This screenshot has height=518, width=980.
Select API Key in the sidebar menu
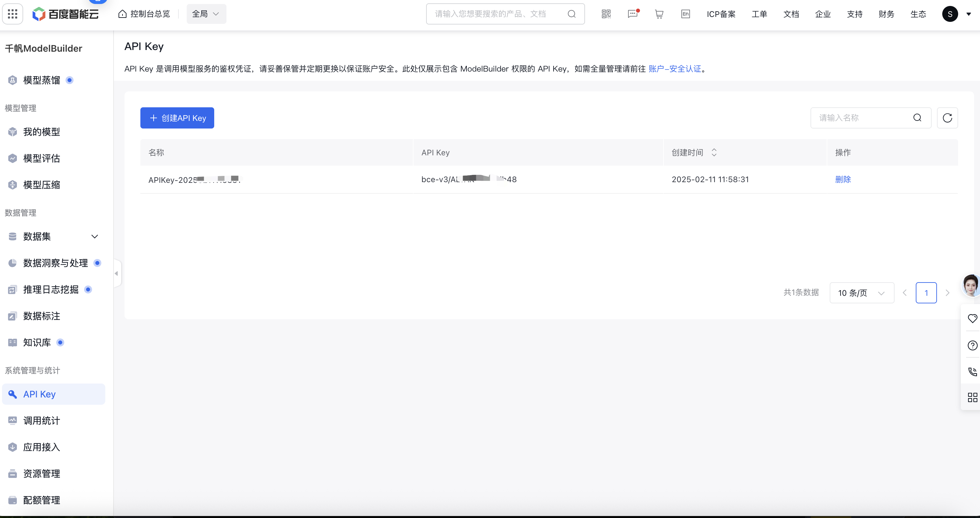point(38,394)
